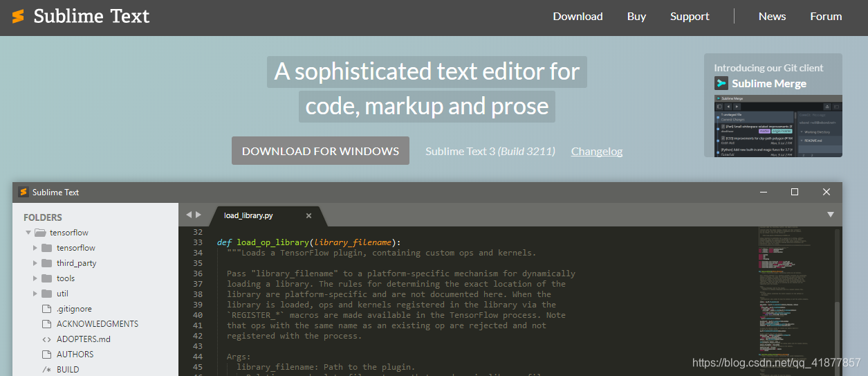Go to next tab arrow
This screenshot has width=868, height=376.
(x=198, y=215)
